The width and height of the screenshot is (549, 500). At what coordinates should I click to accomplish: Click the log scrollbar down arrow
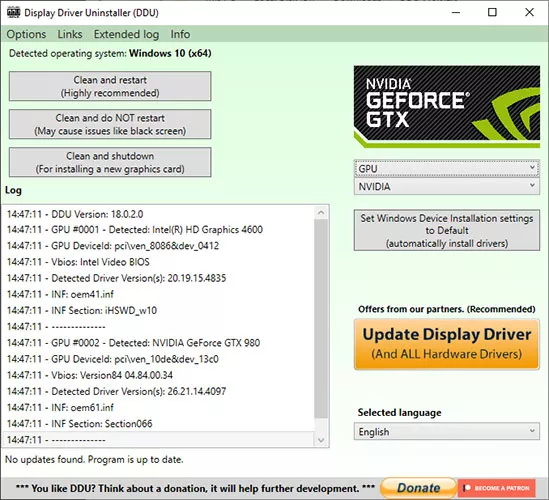point(321,440)
